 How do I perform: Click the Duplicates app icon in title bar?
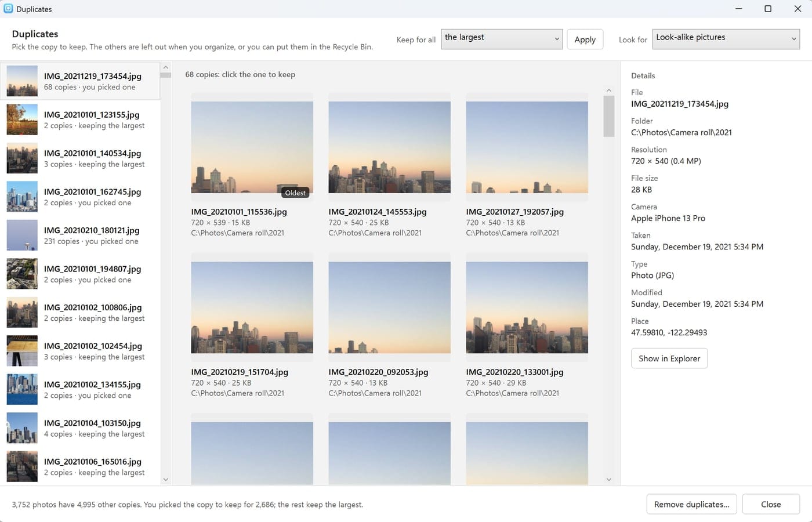click(x=8, y=9)
